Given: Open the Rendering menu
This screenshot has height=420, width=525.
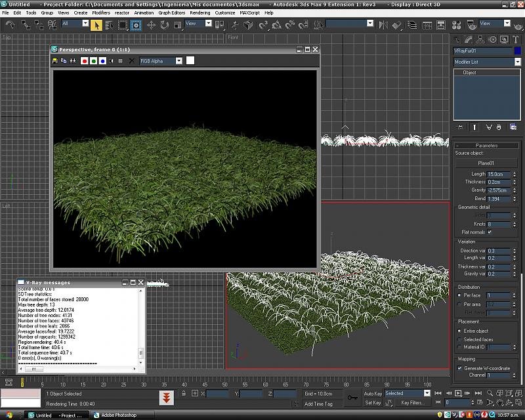Looking at the screenshot, I should point(200,12).
